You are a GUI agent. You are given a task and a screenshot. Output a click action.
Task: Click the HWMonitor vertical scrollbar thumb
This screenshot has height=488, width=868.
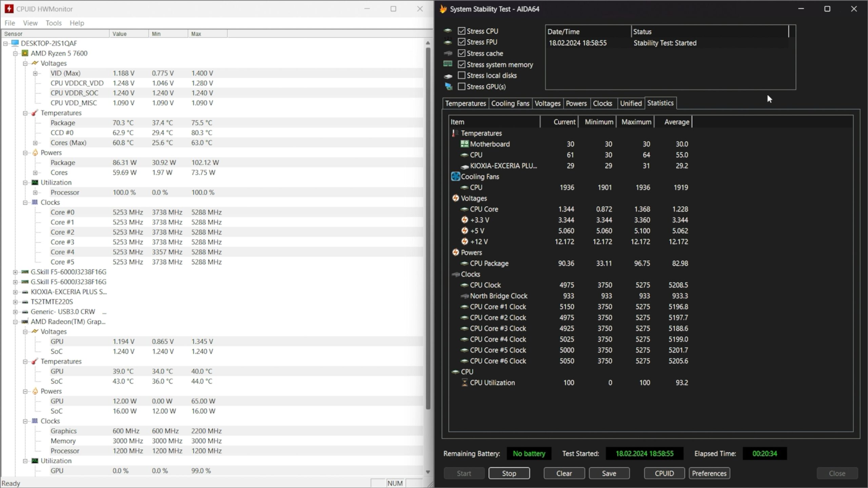click(428, 228)
